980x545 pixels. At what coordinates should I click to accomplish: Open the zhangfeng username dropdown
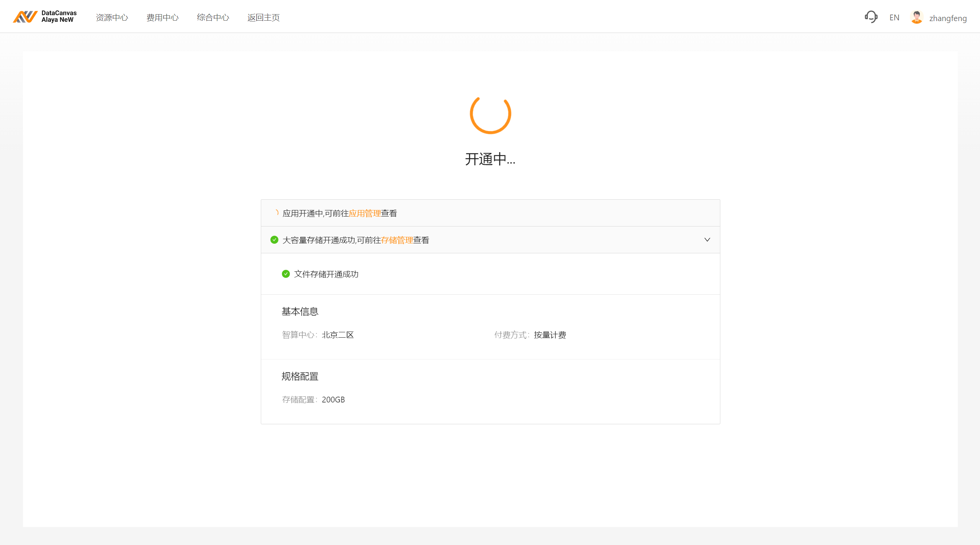(x=948, y=18)
